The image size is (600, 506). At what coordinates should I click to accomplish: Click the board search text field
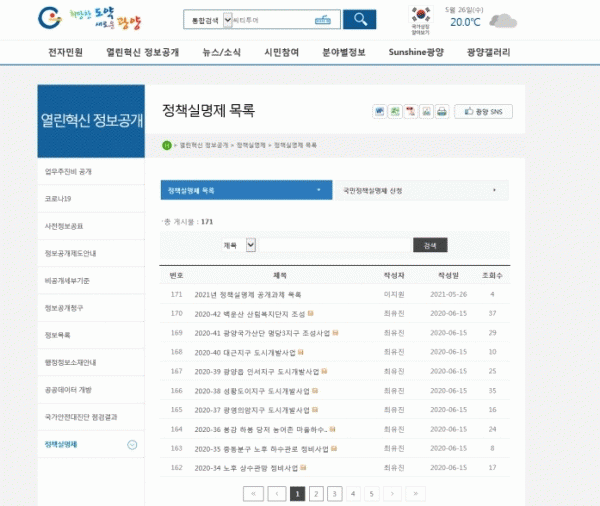(x=335, y=245)
